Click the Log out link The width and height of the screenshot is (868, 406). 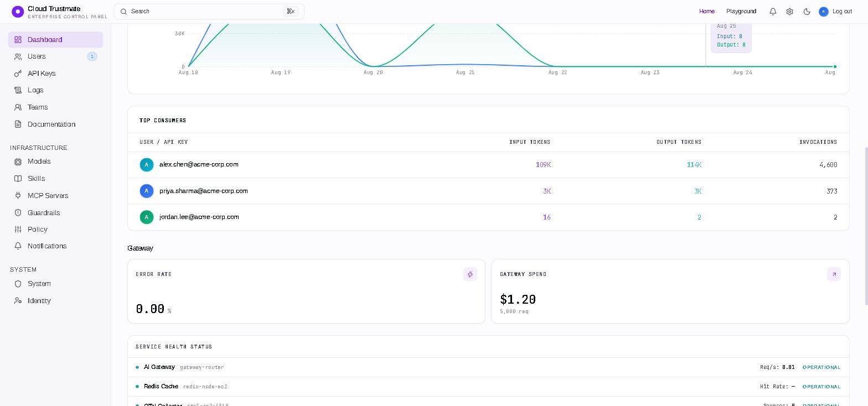(x=842, y=11)
